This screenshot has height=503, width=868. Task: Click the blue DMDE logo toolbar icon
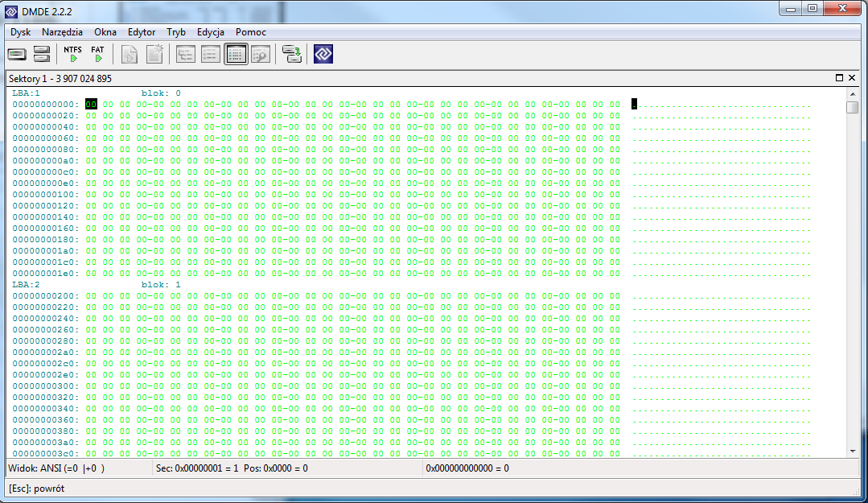[x=323, y=54]
